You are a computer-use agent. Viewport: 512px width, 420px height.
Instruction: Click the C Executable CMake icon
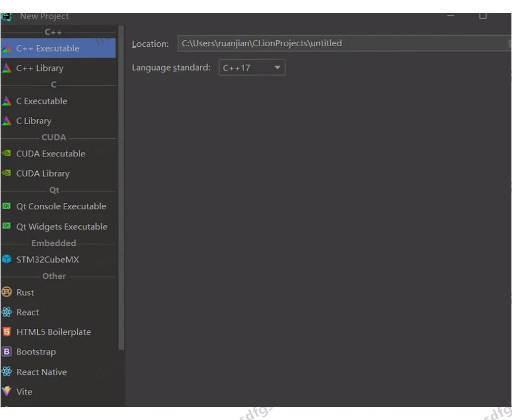pos(6,101)
